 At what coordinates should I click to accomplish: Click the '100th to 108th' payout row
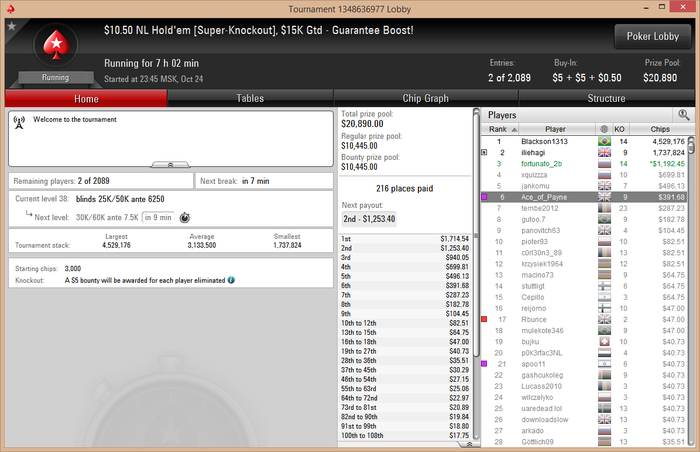click(405, 435)
